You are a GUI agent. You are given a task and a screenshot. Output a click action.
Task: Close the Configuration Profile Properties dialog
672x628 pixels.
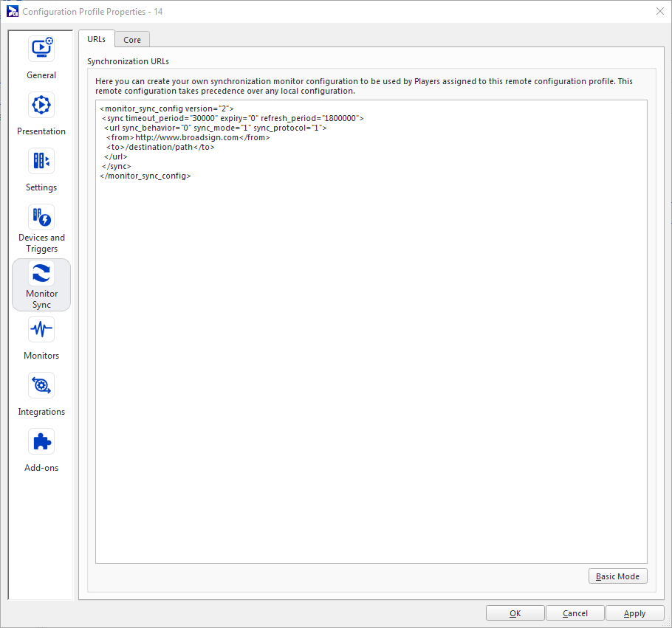(659, 11)
